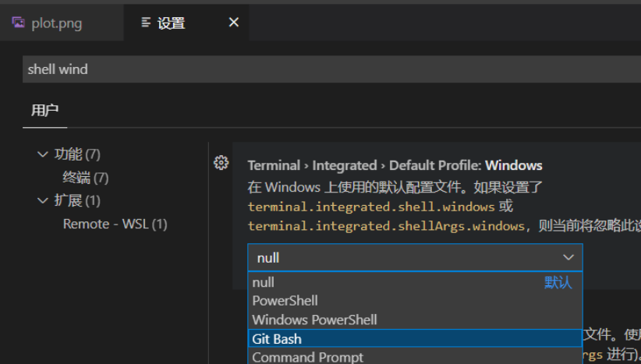Click the gear icon beside Default Profile setting

click(x=221, y=162)
